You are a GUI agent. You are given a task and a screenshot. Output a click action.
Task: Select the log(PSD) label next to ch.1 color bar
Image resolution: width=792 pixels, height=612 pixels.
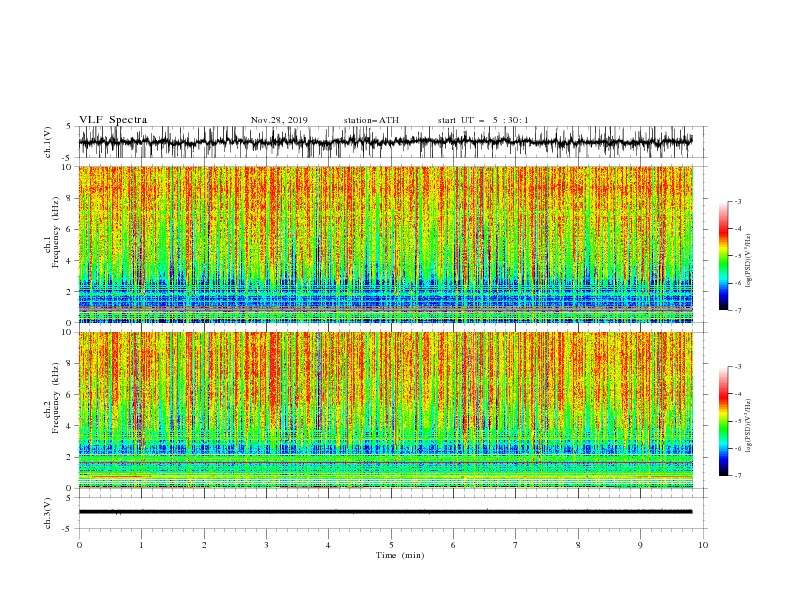(749, 261)
